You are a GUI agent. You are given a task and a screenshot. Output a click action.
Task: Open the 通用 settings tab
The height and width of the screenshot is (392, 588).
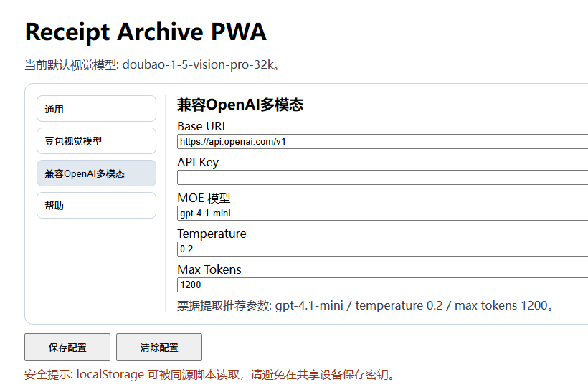click(96, 109)
